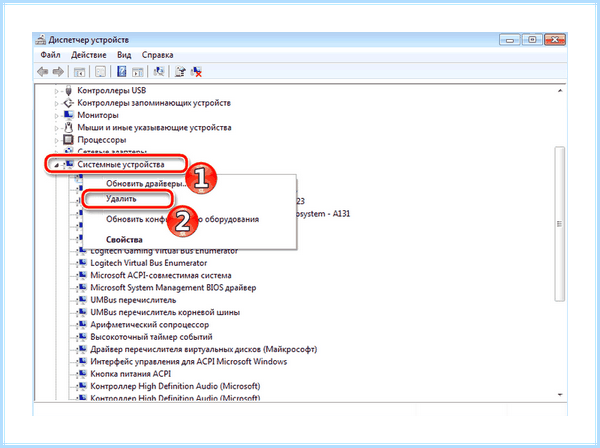Open the Справка menu
This screenshot has width=600, height=448.
(157, 55)
